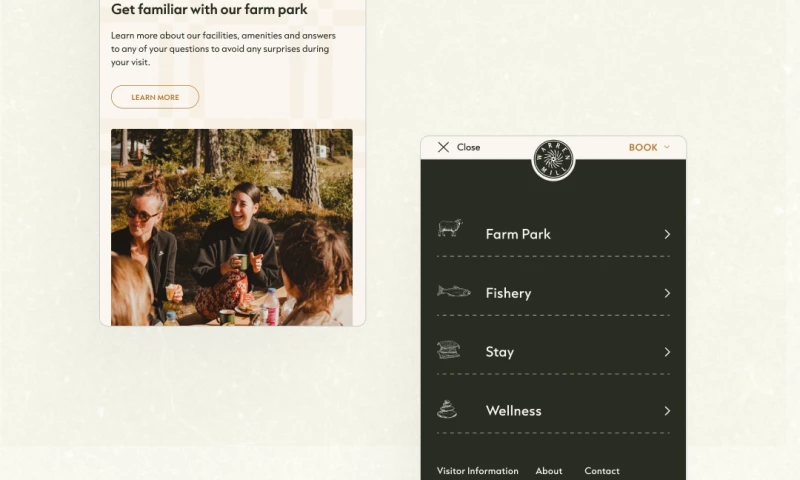The height and width of the screenshot is (480, 800).
Task: Go to Visitor Information link
Action: click(x=478, y=471)
